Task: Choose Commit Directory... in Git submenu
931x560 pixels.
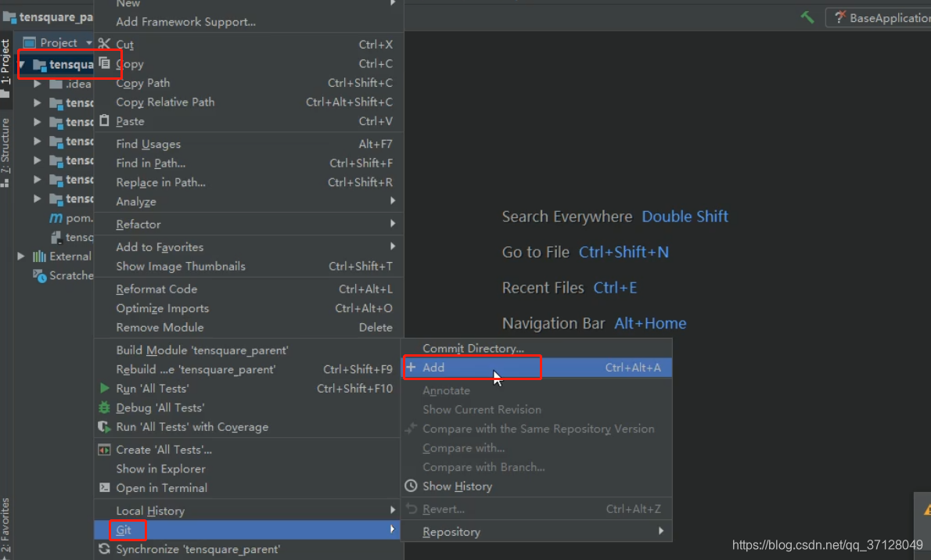Action: (537, 349)
